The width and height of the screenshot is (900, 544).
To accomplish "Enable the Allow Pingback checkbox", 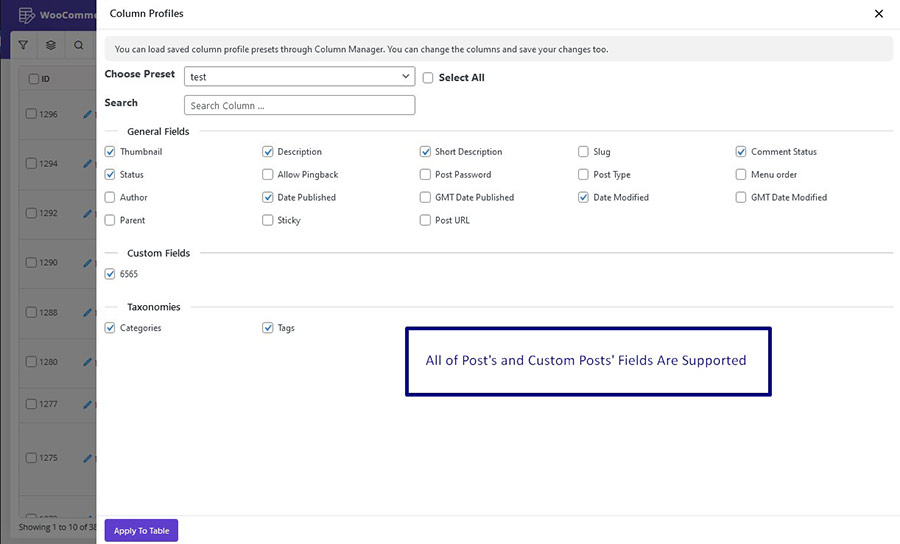I will [x=267, y=174].
